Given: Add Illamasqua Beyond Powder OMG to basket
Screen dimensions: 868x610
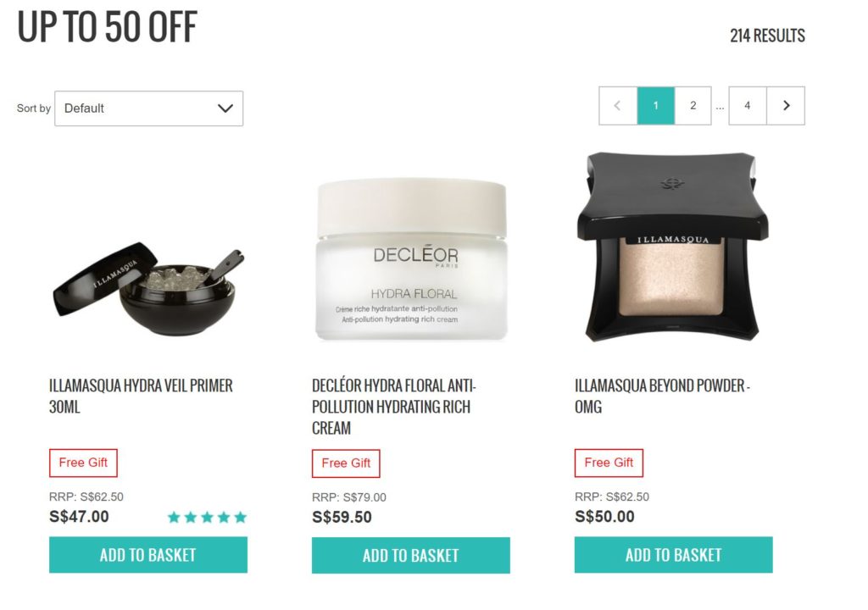Looking at the screenshot, I should tap(674, 555).
